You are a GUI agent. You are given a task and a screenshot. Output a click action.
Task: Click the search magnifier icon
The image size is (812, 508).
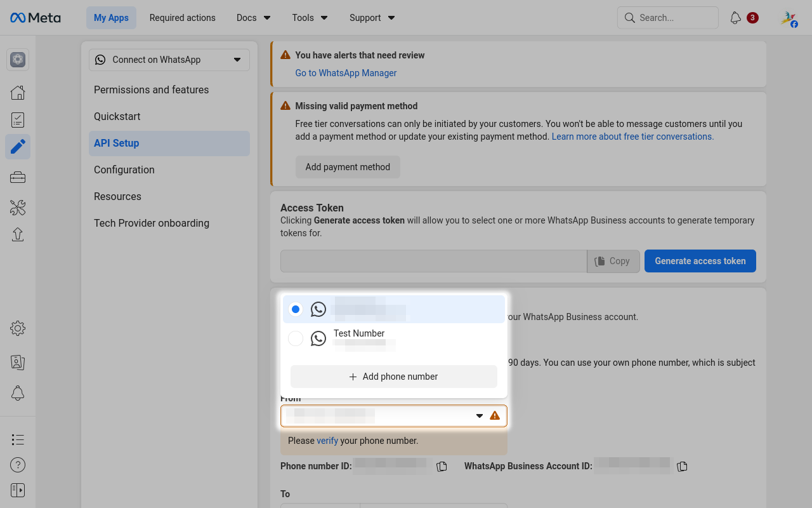pyautogui.click(x=629, y=18)
